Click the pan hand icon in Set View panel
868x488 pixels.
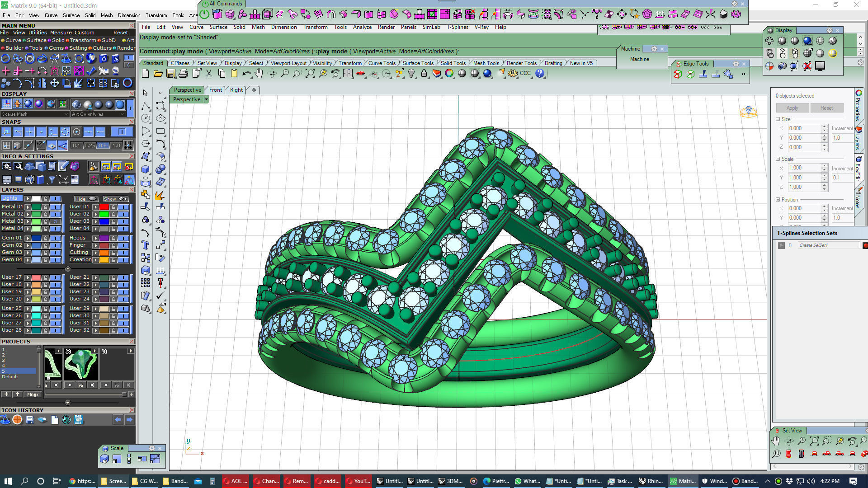click(x=776, y=441)
